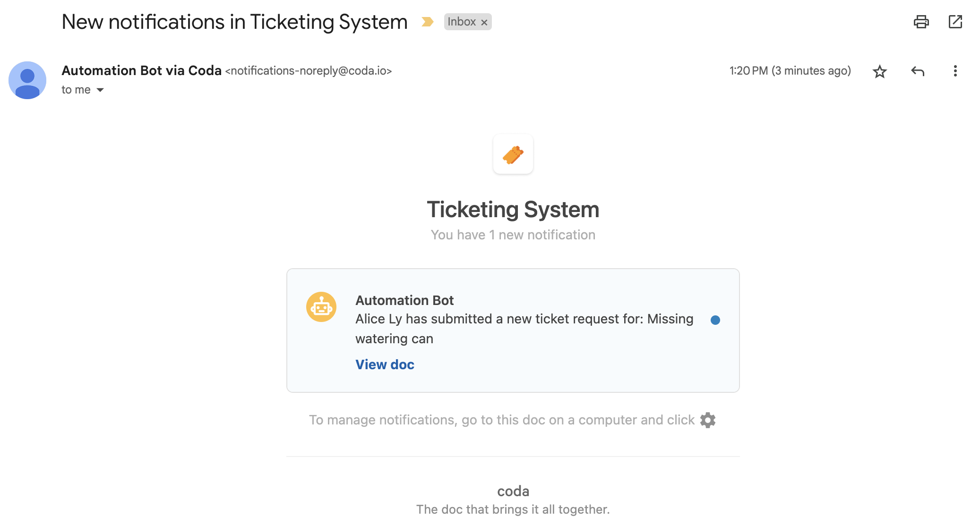Click the Ticketing System heading
Viewport: 980px width, 525px height.
pos(513,210)
